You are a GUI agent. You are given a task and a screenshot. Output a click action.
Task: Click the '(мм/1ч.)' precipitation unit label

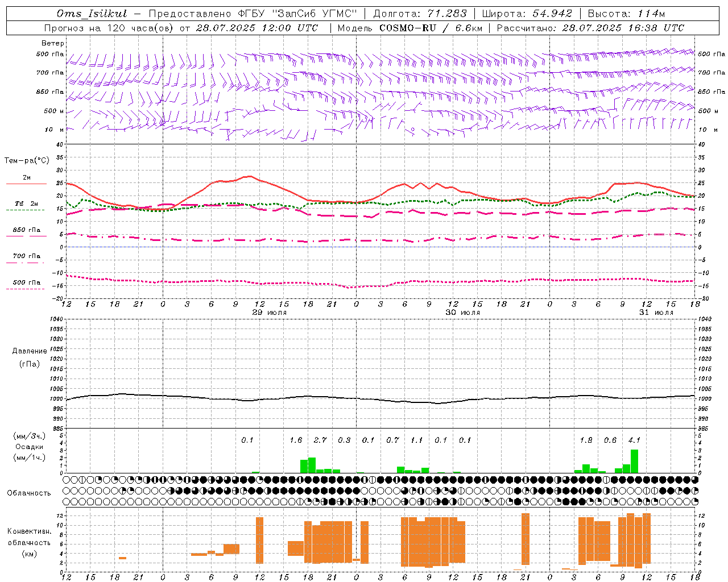click(30, 458)
